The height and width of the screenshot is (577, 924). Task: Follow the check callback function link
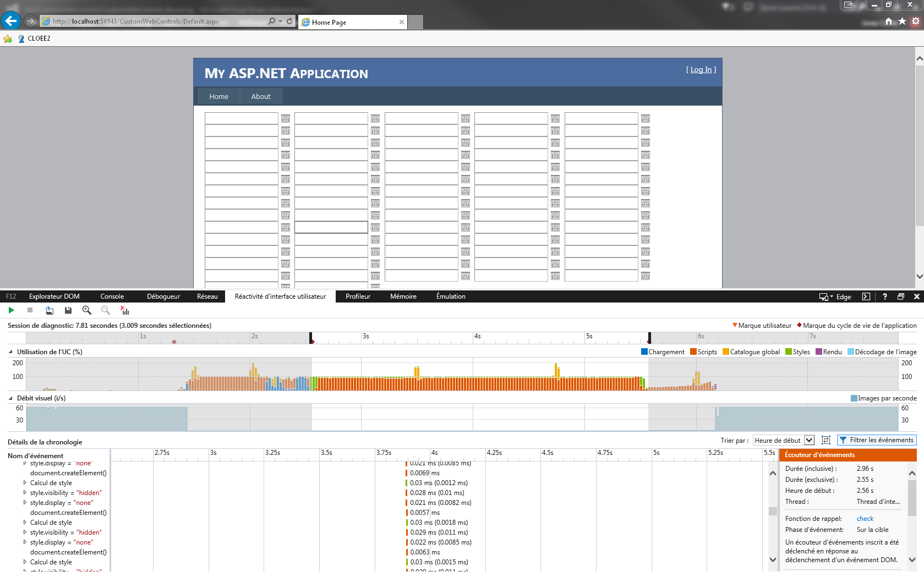tap(865, 519)
